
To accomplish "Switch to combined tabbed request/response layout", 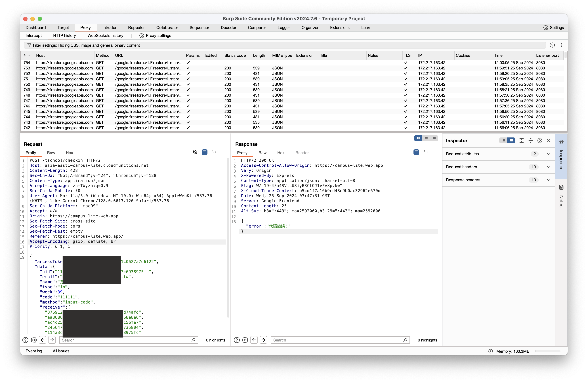I will (434, 138).
